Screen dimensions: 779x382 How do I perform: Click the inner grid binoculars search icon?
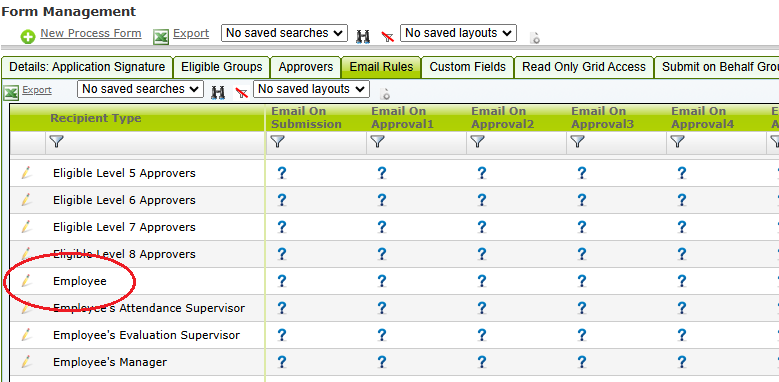[218, 92]
